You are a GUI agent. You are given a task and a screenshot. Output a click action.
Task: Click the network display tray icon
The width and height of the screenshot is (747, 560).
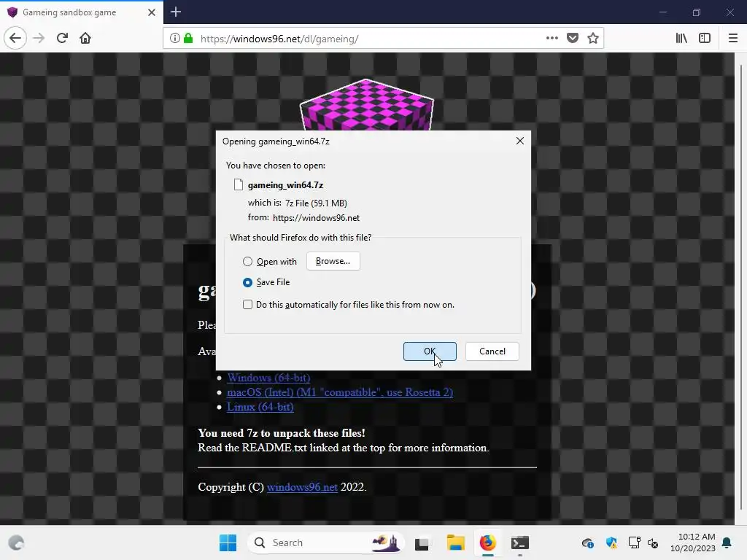[634, 542]
